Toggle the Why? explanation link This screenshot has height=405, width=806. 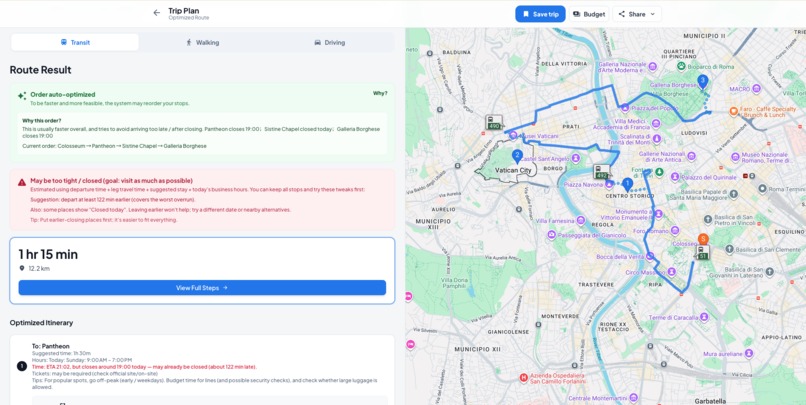tap(380, 94)
